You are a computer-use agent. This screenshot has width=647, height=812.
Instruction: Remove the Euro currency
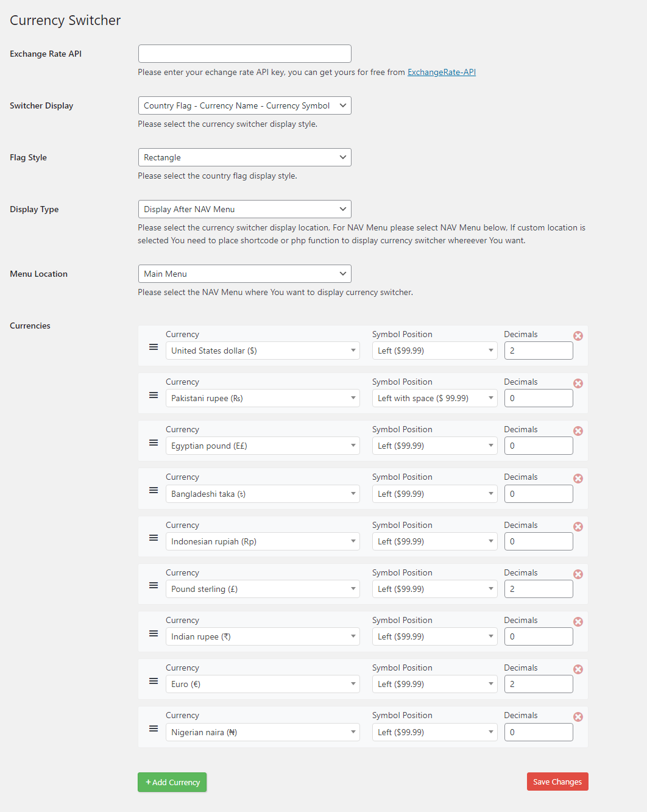[578, 669]
